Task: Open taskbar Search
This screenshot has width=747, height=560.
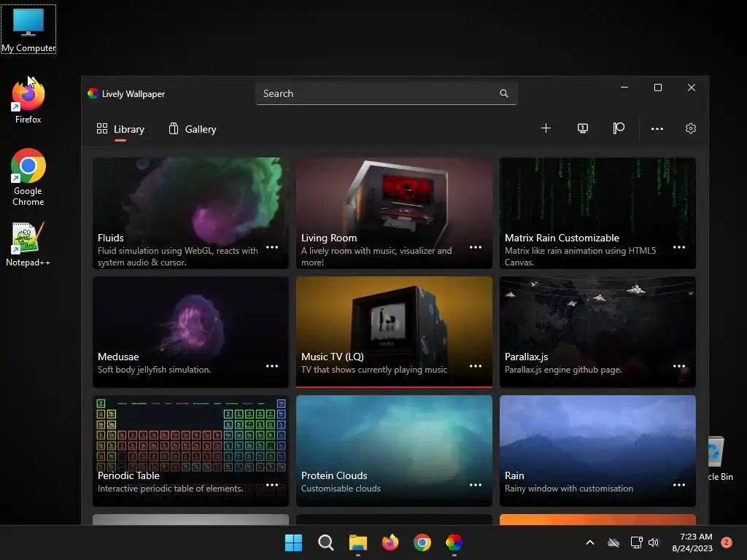Action: pyautogui.click(x=326, y=542)
